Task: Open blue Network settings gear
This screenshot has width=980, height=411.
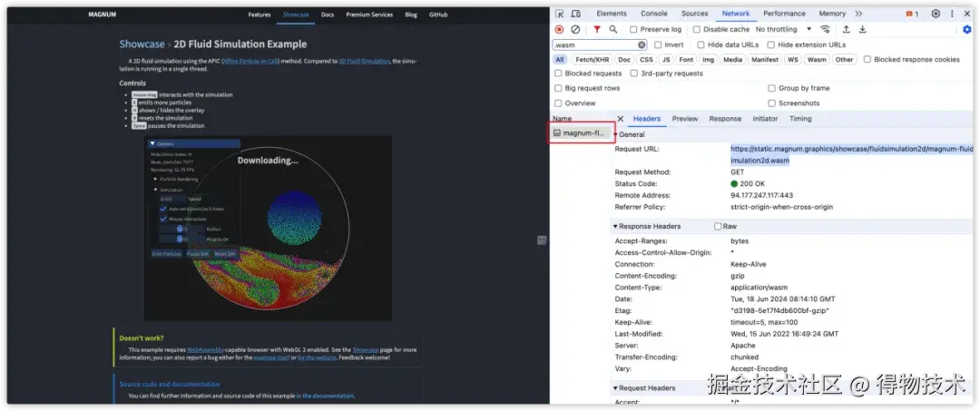Action: (x=967, y=29)
